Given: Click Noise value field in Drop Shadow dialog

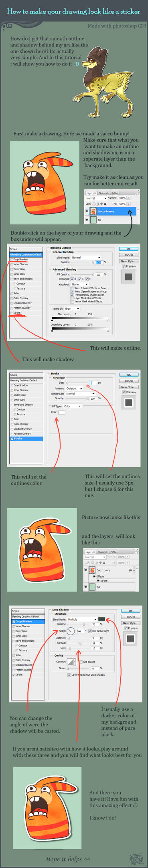Looking at the screenshot, I should [95, 669].
